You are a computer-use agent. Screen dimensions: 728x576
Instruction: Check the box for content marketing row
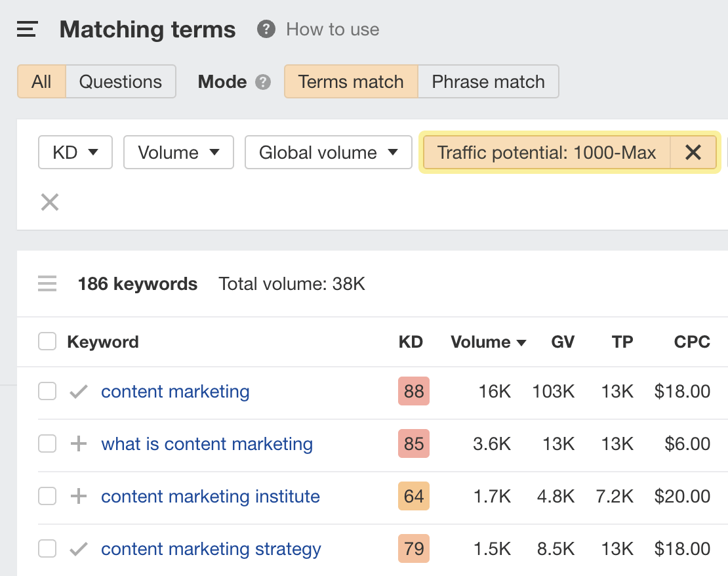pos(47,391)
